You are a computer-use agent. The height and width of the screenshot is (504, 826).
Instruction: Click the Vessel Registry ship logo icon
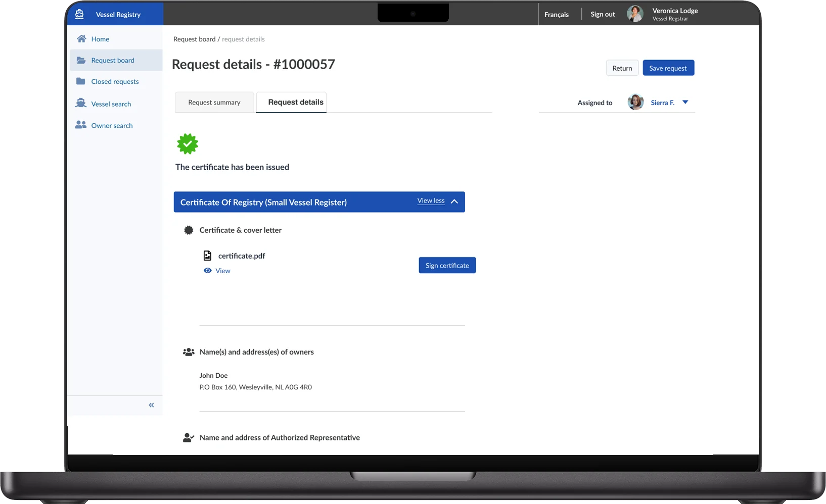79,14
